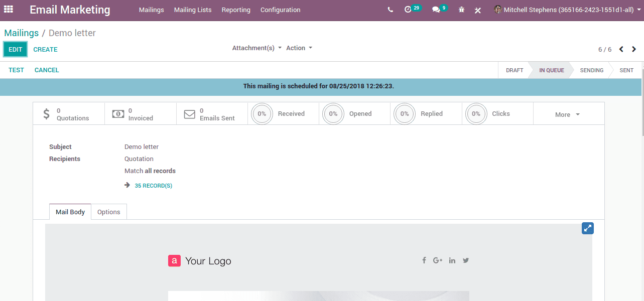Click the Emails Sent envelope icon
Image resolution: width=644 pixels, height=301 pixels.
189,113
